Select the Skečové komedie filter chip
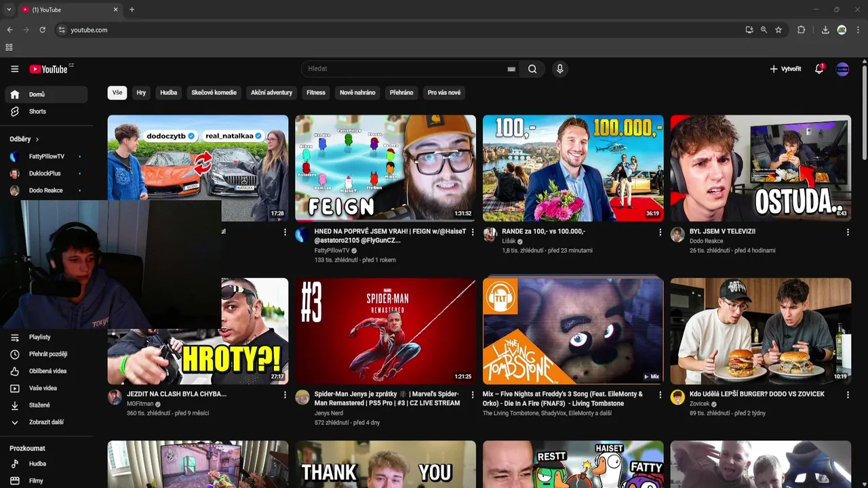 click(214, 93)
